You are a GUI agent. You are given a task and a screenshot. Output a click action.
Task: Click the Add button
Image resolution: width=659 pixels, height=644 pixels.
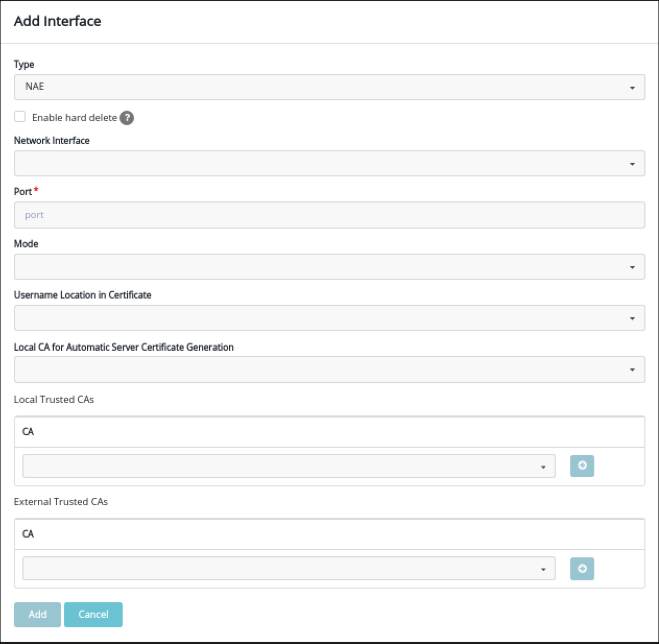click(38, 614)
